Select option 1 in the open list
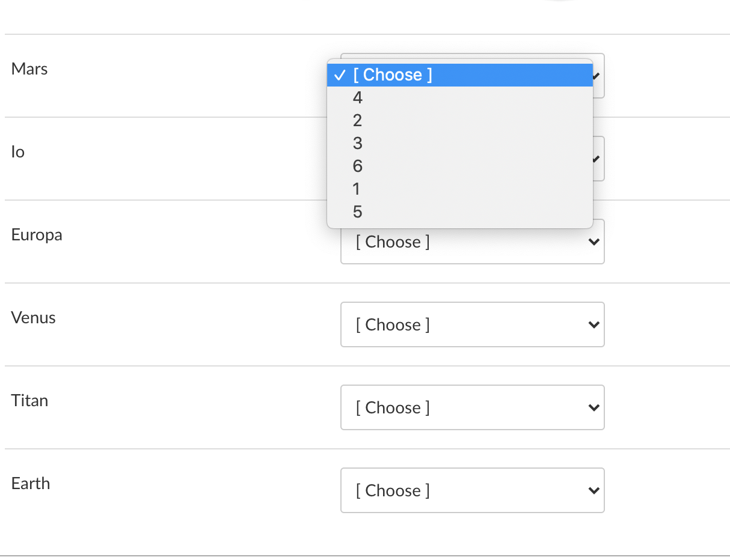Viewport: 730px width, 560px height. point(460,189)
